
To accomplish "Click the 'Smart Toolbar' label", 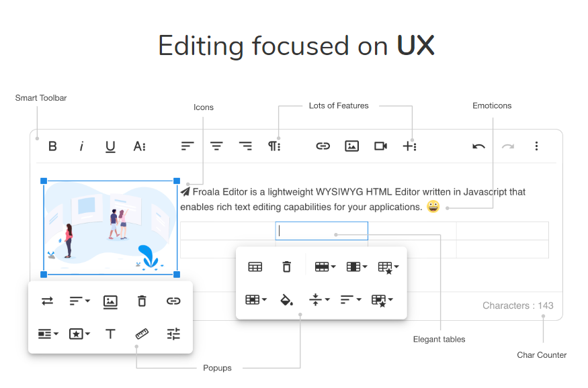I will click(x=41, y=98).
